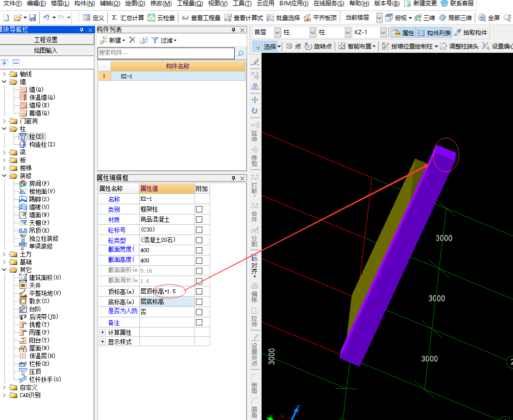Click the search magnifier in 构件列表
Viewport: 513px width, 420px height.
pos(241,53)
